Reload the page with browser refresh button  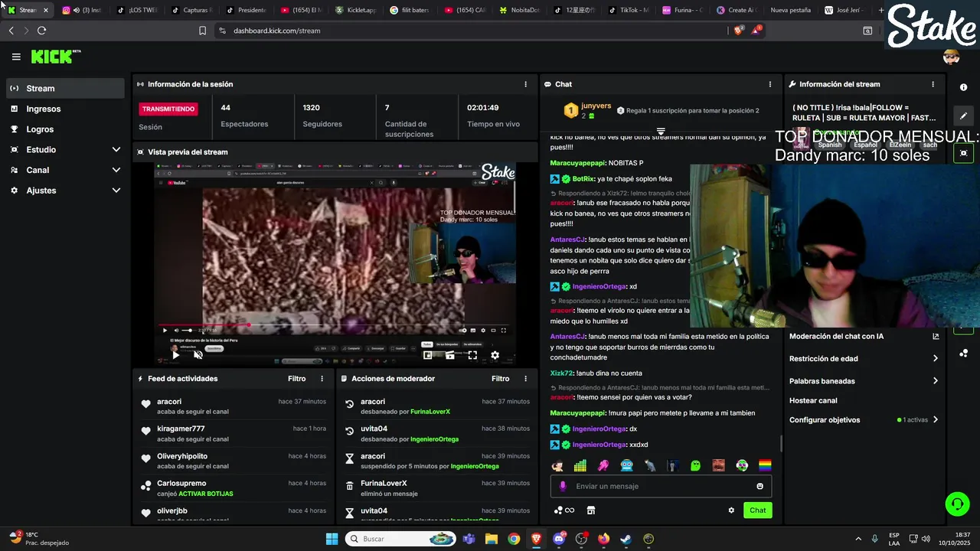pos(41,31)
